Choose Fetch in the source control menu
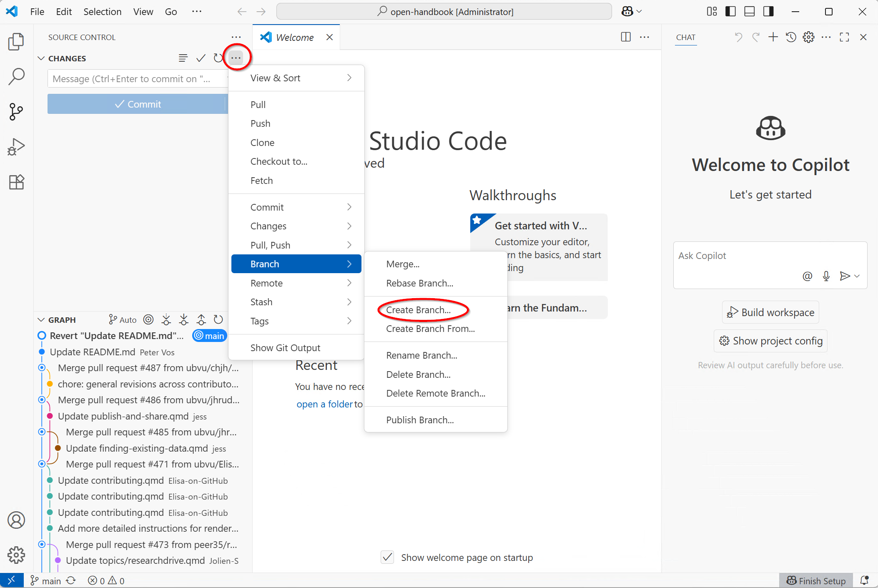This screenshot has width=878, height=588. pos(261,181)
